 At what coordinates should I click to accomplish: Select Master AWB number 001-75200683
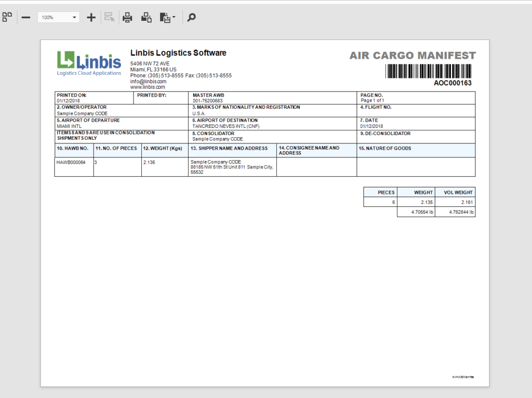point(208,101)
